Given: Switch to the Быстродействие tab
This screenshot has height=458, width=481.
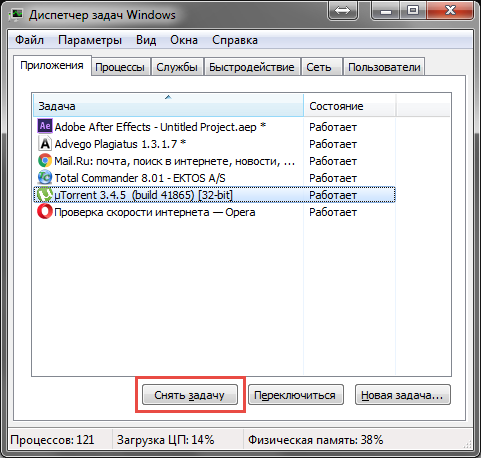Looking at the screenshot, I should [x=252, y=67].
